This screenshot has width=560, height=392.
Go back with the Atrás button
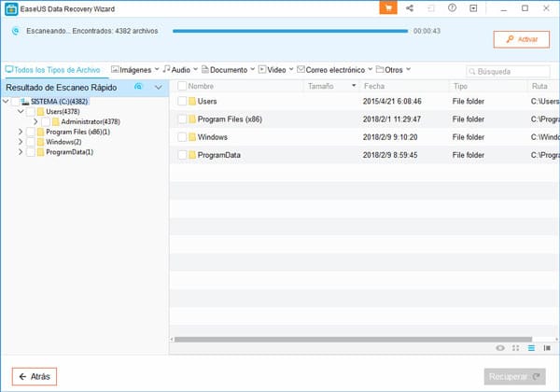35,376
